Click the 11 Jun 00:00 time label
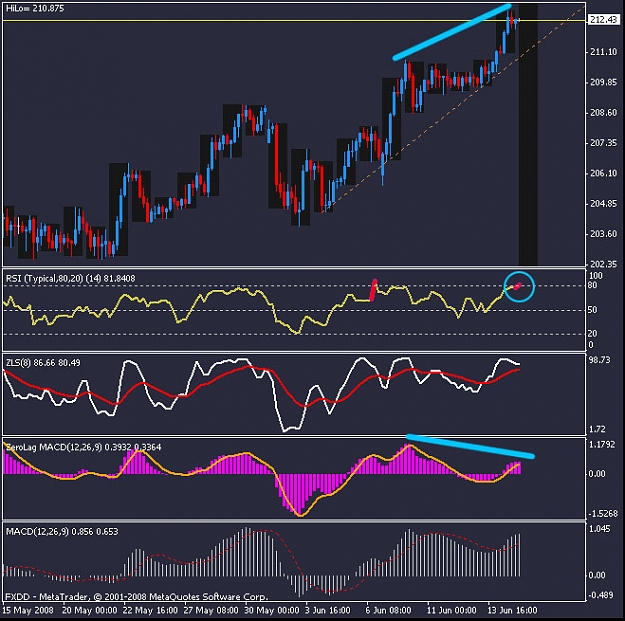This screenshot has width=625, height=621. point(452,610)
